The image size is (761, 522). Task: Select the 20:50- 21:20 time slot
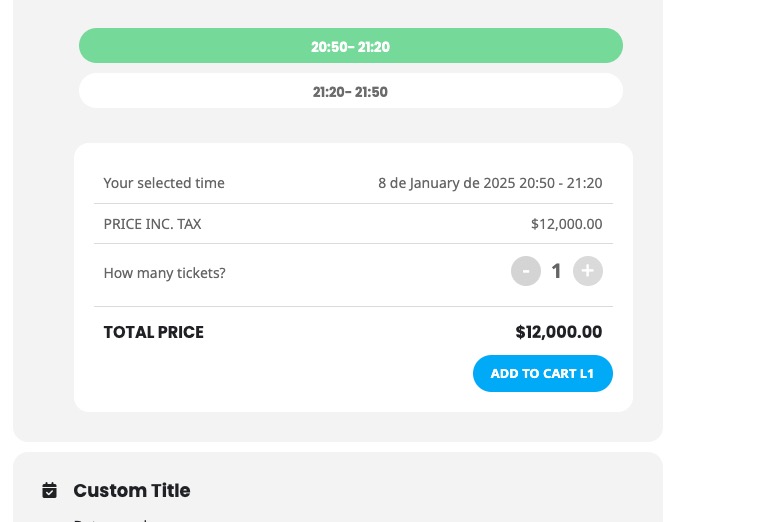350,46
